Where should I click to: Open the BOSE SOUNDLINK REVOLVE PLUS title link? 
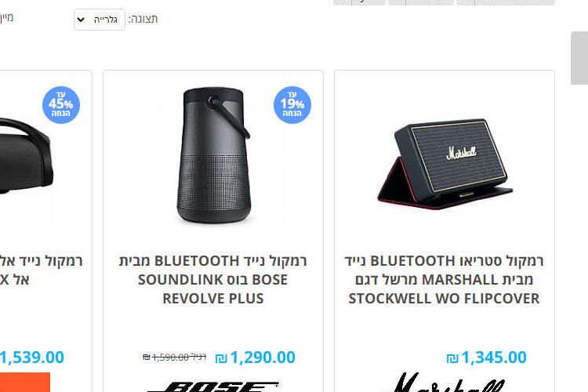point(213,279)
